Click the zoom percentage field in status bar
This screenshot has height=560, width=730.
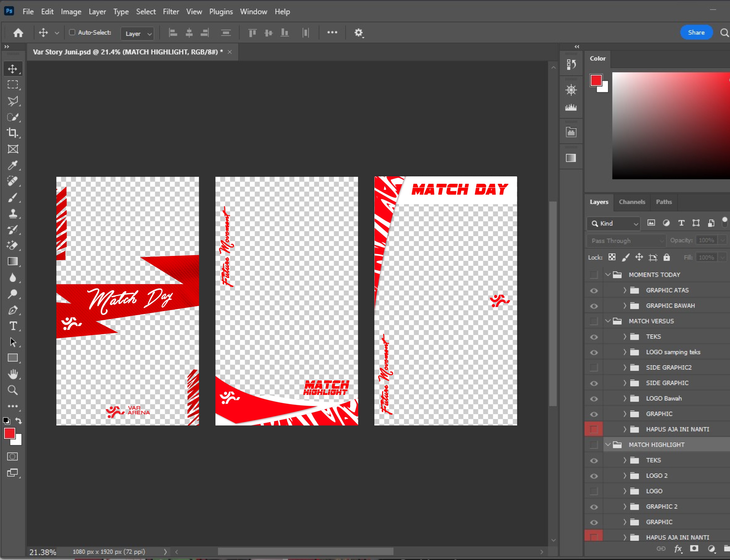(43, 552)
